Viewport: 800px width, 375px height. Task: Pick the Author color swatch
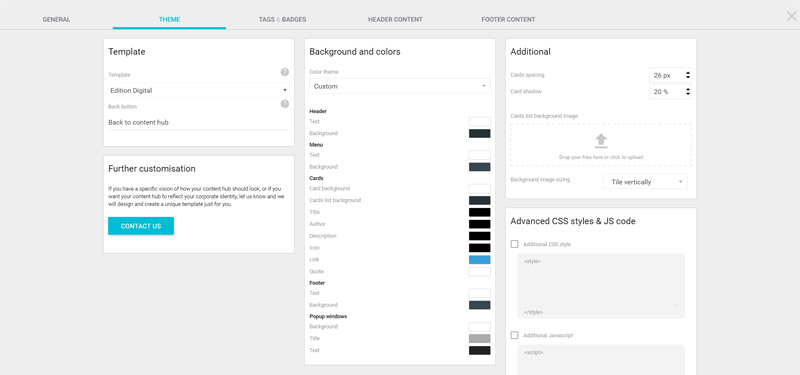pyautogui.click(x=480, y=224)
